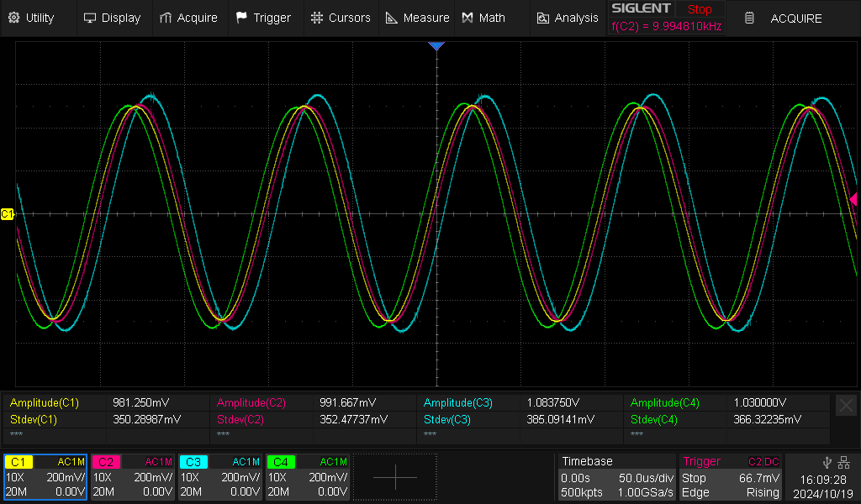The height and width of the screenshot is (504, 861).
Task: Select the Trigger flag icon
Action: click(x=240, y=17)
